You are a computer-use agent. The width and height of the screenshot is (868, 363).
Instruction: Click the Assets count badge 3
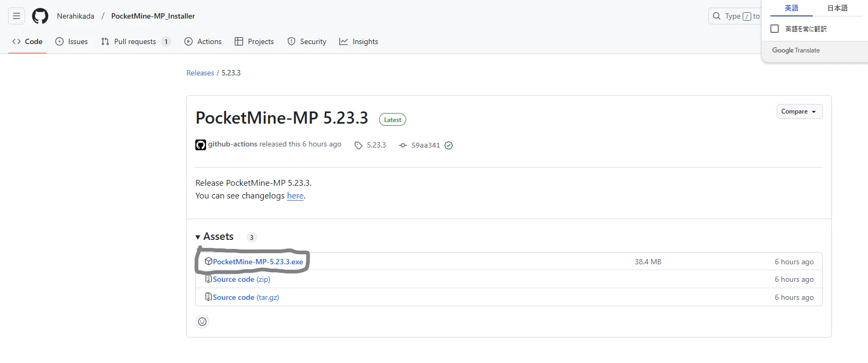point(252,237)
